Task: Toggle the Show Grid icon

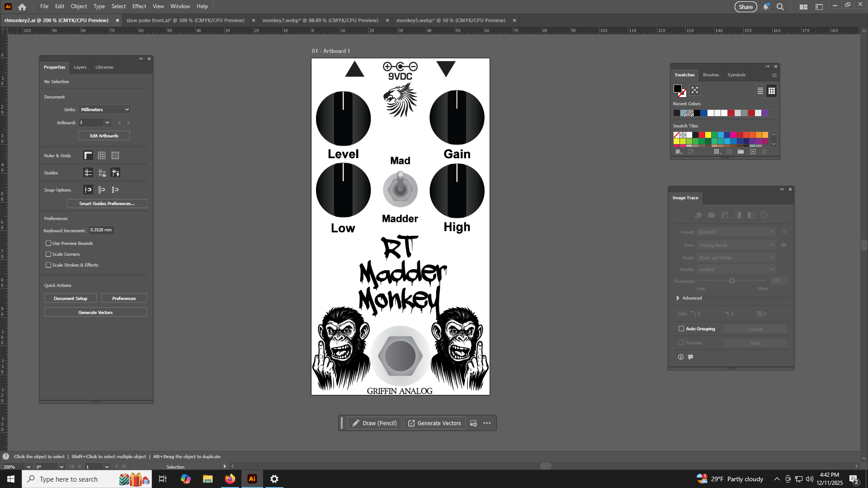Action: pyautogui.click(x=102, y=155)
